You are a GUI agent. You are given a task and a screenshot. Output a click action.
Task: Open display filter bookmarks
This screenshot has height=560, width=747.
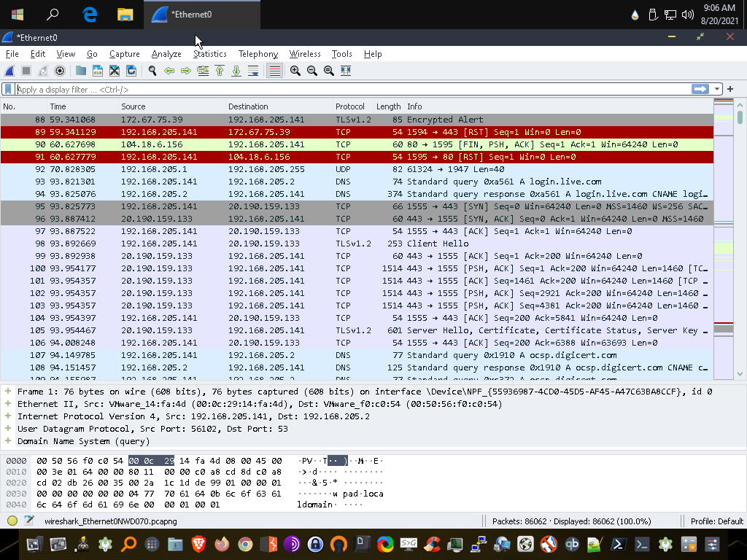pyautogui.click(x=8, y=89)
